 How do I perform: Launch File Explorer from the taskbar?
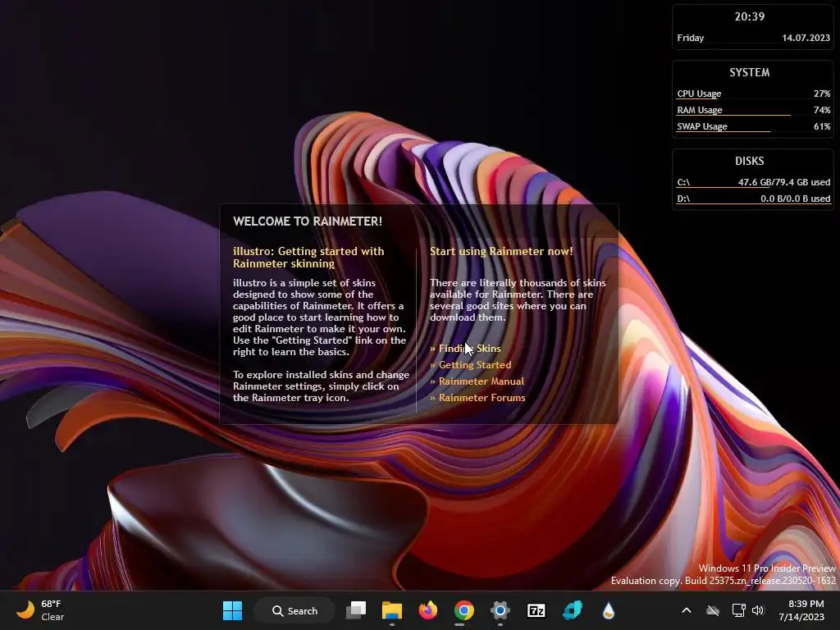click(391, 610)
